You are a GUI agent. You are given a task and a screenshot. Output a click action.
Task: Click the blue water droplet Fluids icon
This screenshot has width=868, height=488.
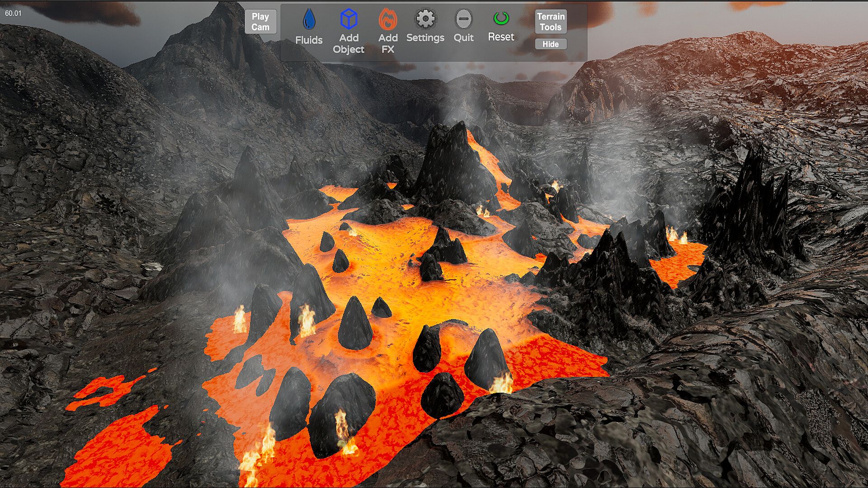coord(309,19)
